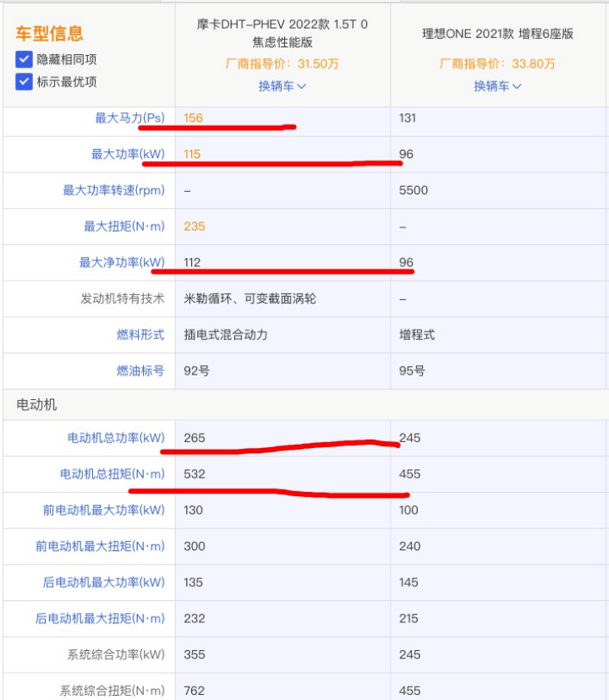Open the 摩卡DHT-PHEV 2022款 model title

[x=283, y=33]
